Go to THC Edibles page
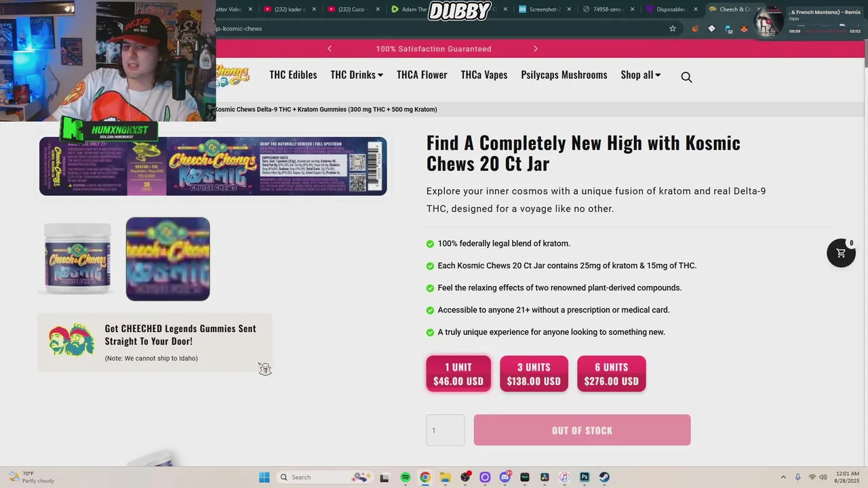868x488 pixels. [293, 75]
